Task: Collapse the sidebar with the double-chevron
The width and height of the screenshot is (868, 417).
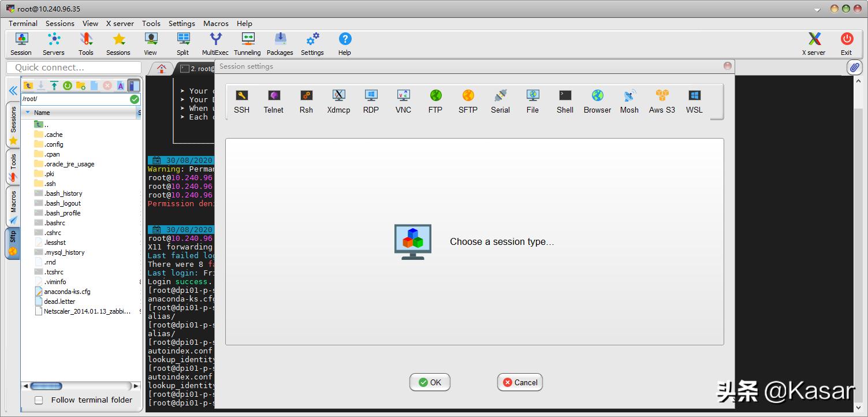Action: click(x=13, y=91)
